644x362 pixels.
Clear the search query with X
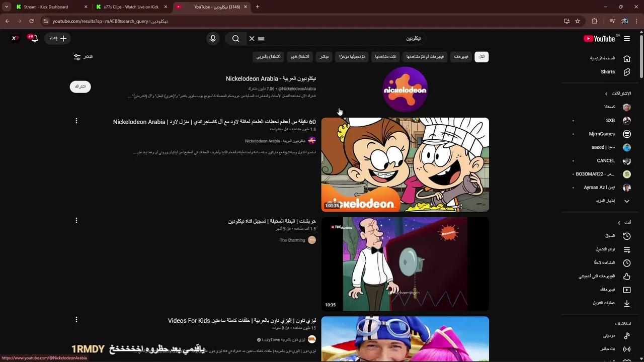pos(252,39)
